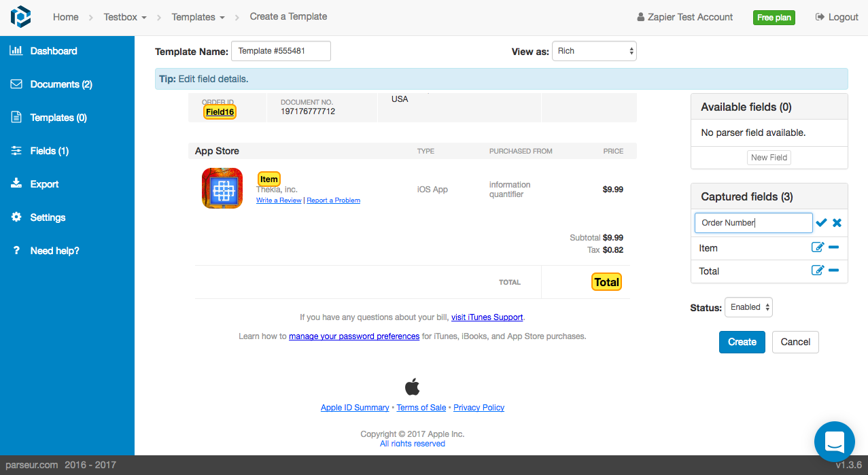The image size is (868, 475).
Task: Open the View as dropdown
Action: coord(594,51)
